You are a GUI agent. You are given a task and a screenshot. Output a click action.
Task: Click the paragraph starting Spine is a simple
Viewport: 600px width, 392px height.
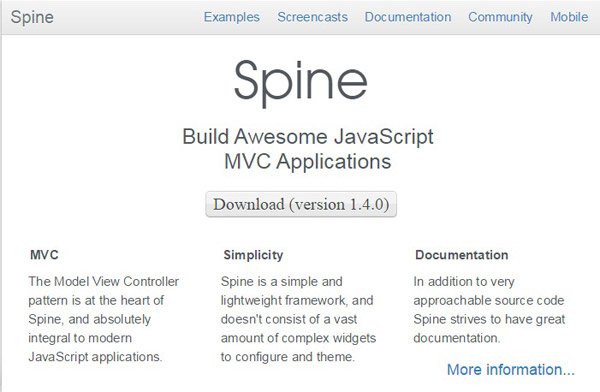point(298,319)
